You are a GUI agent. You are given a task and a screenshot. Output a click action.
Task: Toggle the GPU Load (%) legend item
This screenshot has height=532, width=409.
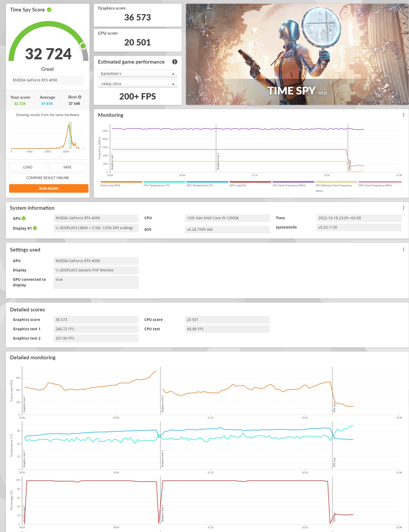click(250, 184)
